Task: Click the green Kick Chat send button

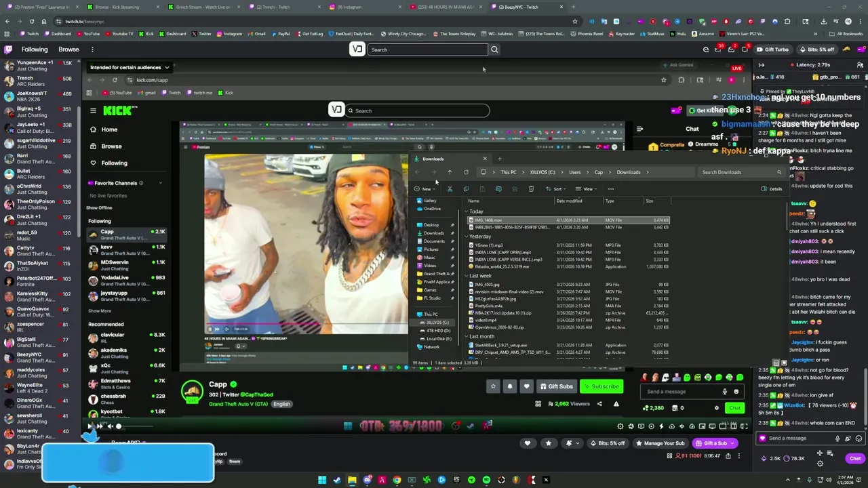Action: click(x=734, y=408)
